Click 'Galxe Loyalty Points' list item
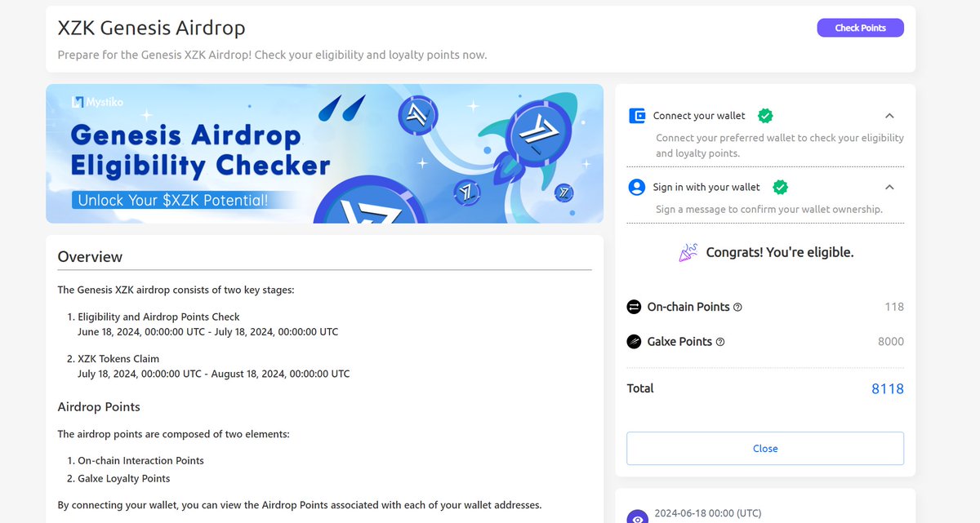The image size is (980, 523). pos(124,479)
